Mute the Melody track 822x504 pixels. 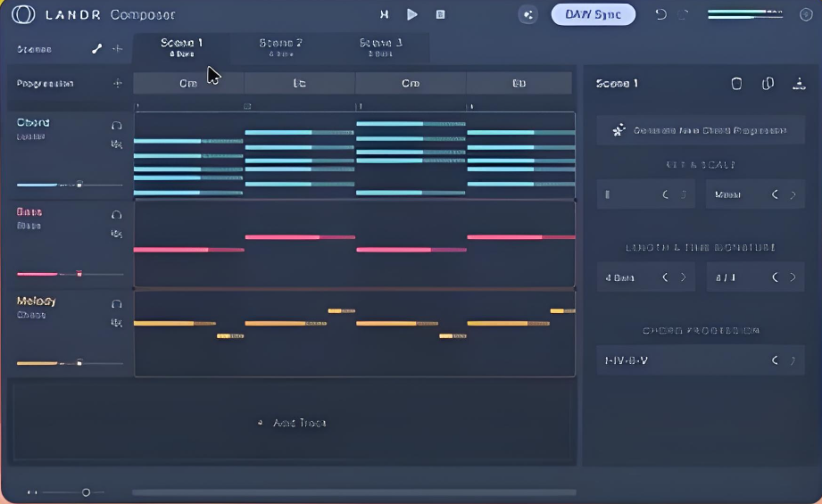click(116, 323)
